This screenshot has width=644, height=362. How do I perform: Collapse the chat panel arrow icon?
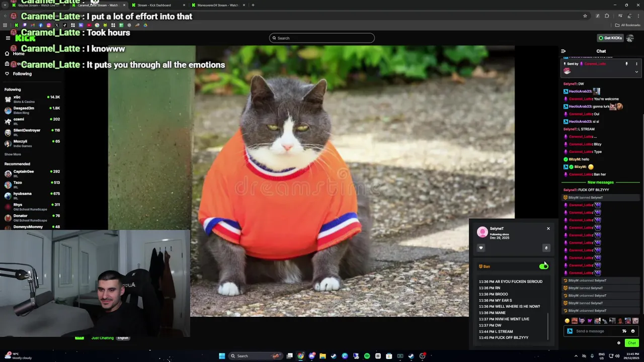point(563,51)
